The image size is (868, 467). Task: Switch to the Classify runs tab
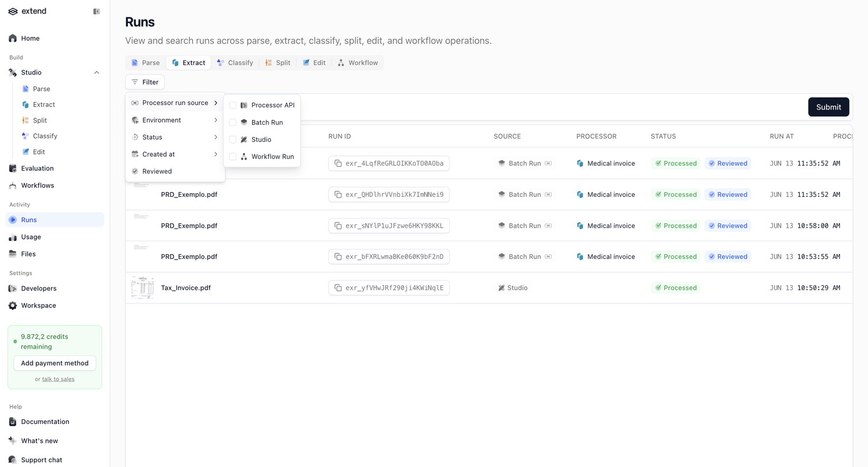[x=235, y=63]
